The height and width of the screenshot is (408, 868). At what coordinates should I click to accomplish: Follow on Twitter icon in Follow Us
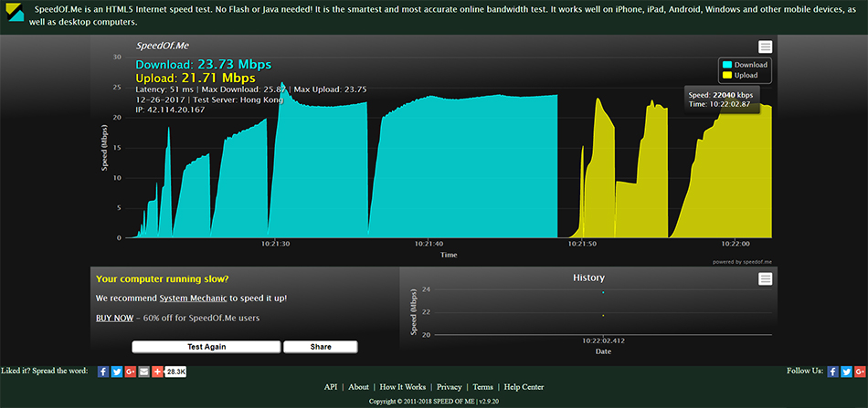click(x=846, y=371)
